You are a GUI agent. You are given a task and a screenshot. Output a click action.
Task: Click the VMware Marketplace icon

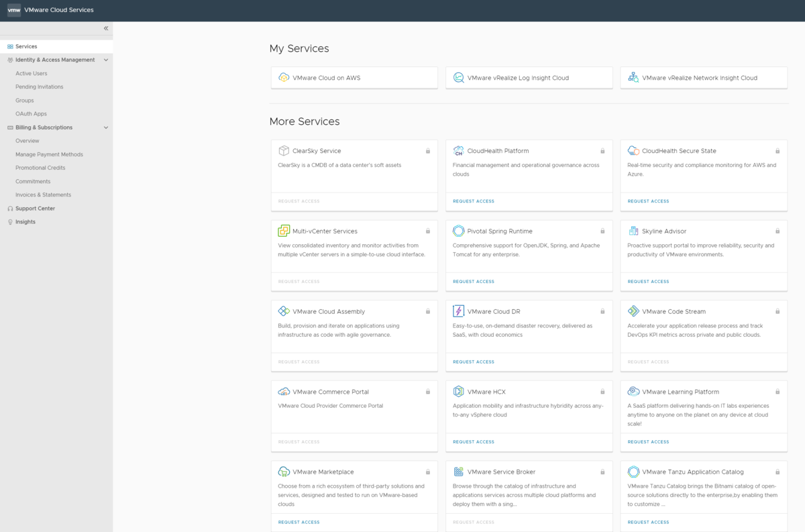coord(284,472)
